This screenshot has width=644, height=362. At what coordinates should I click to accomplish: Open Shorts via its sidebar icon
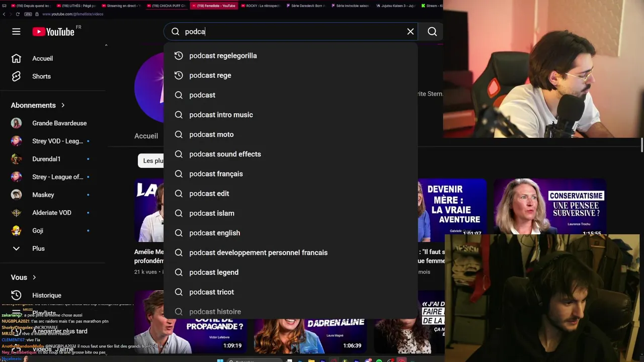16,76
